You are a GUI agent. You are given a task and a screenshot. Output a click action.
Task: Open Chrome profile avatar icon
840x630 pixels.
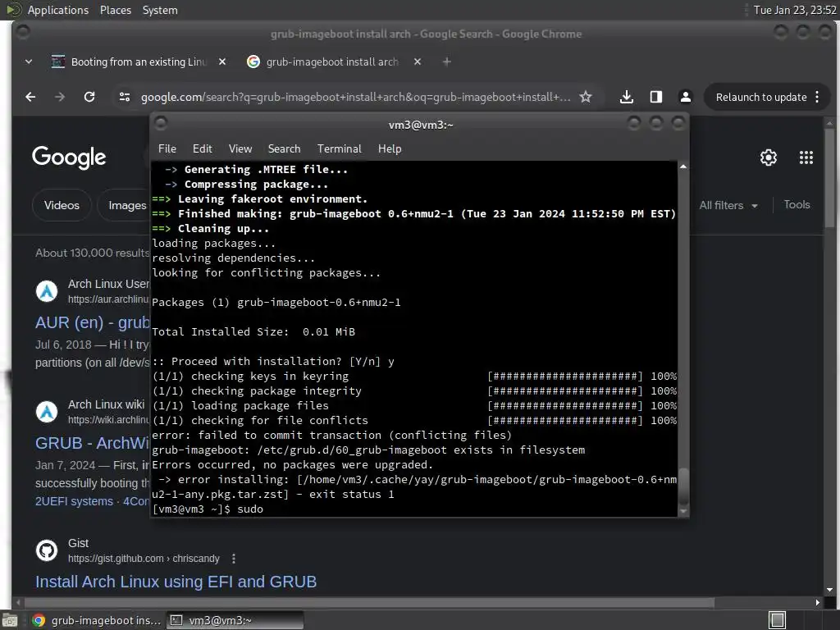685,97
